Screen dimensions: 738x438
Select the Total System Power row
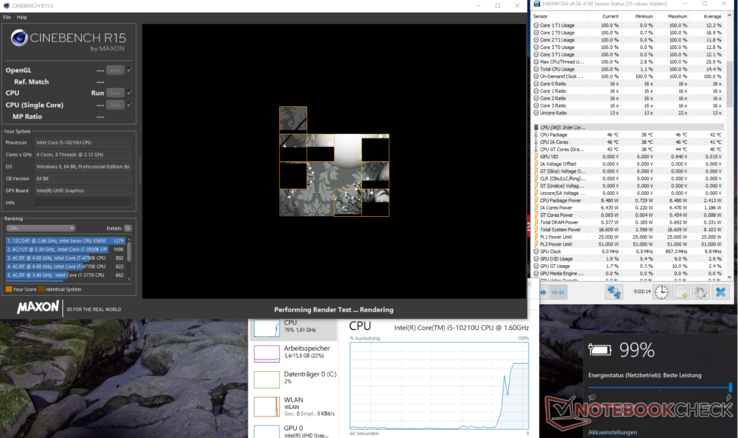click(628, 230)
